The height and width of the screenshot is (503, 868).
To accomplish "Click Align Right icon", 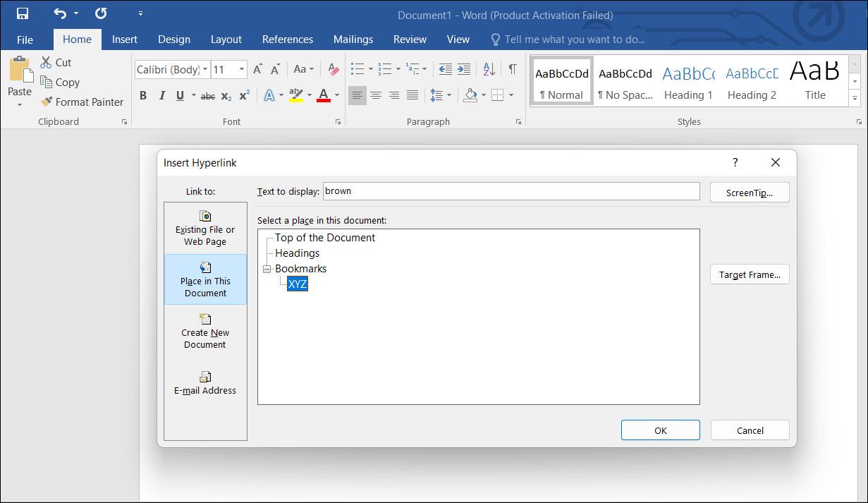I will click(x=394, y=95).
